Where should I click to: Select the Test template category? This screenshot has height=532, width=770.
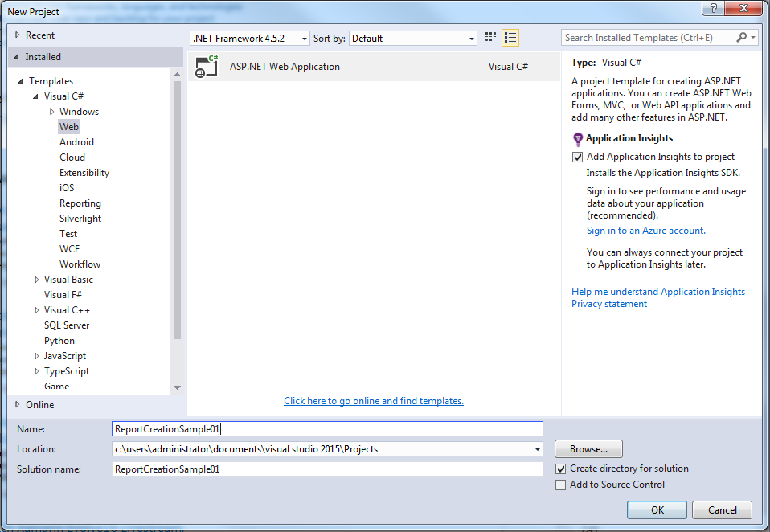click(x=68, y=234)
